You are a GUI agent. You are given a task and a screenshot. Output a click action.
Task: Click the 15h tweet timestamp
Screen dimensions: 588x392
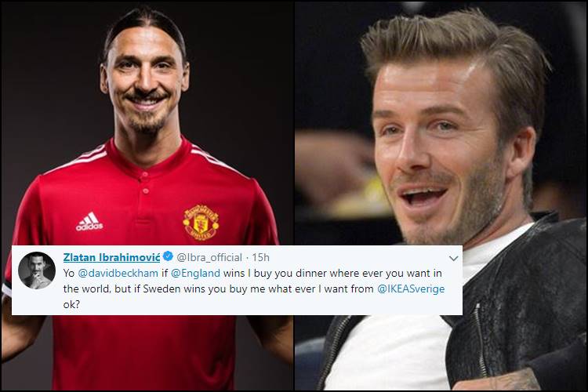tap(260, 257)
